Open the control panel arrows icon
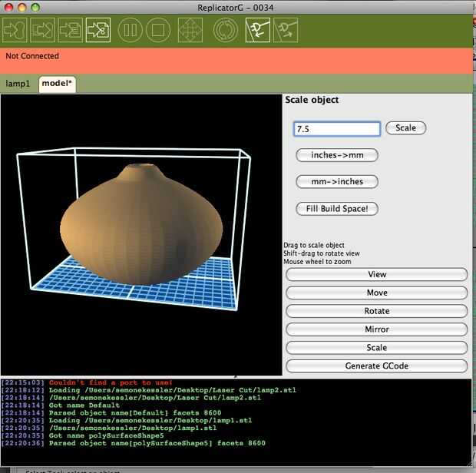The height and width of the screenshot is (473, 476). (x=190, y=30)
